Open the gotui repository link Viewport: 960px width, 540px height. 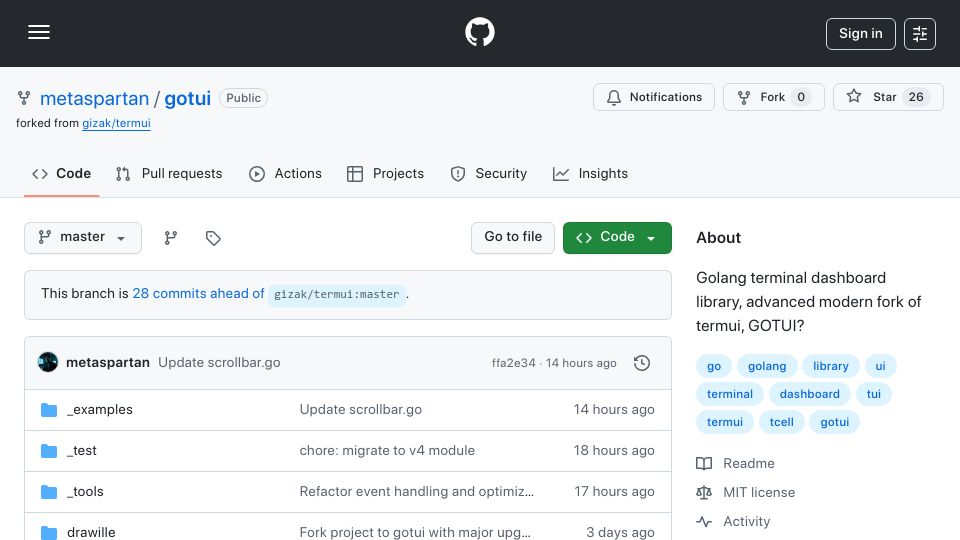[x=187, y=99]
